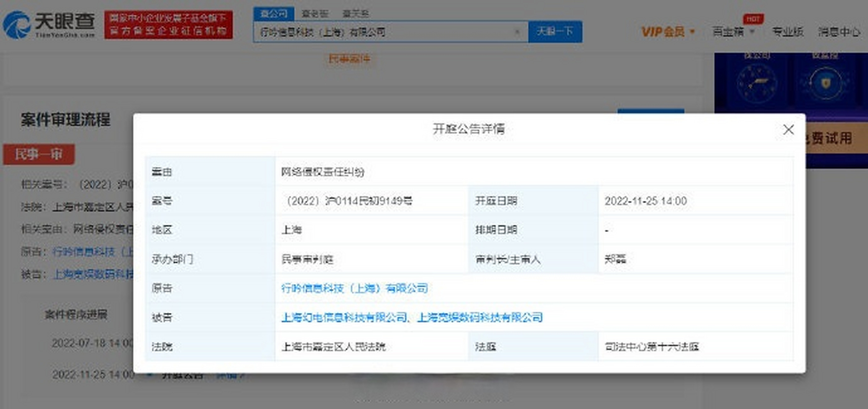Select court name 上海市嘉定区人民法院 in dialog
This screenshot has height=409, width=868.
click(334, 346)
